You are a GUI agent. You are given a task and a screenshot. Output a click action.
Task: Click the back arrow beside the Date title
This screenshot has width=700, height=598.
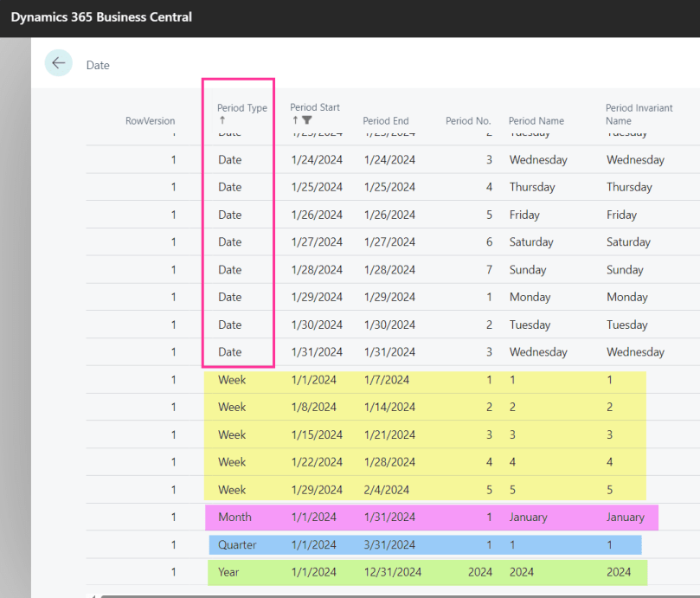[58, 63]
